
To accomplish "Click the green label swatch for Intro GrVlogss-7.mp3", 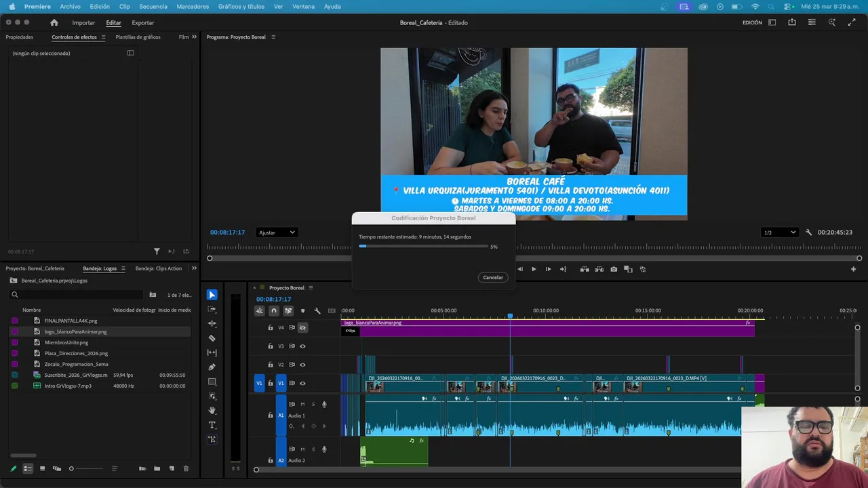I will [x=15, y=386].
